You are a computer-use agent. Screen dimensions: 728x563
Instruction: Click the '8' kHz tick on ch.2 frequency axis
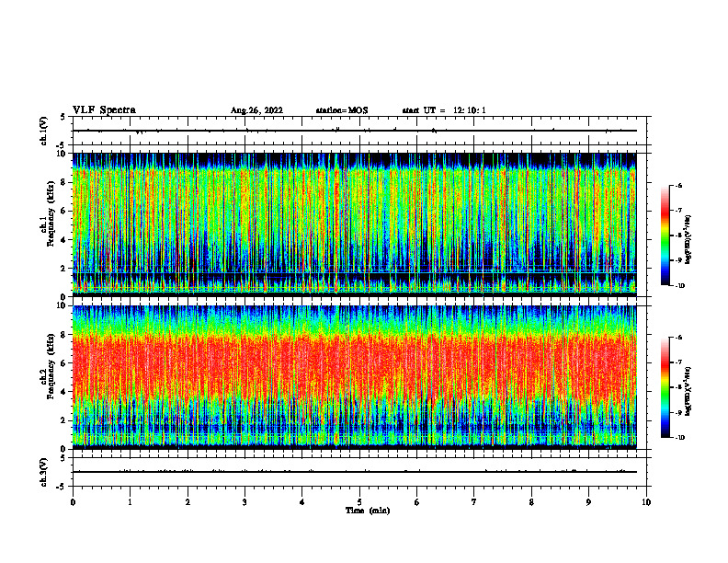(x=64, y=335)
